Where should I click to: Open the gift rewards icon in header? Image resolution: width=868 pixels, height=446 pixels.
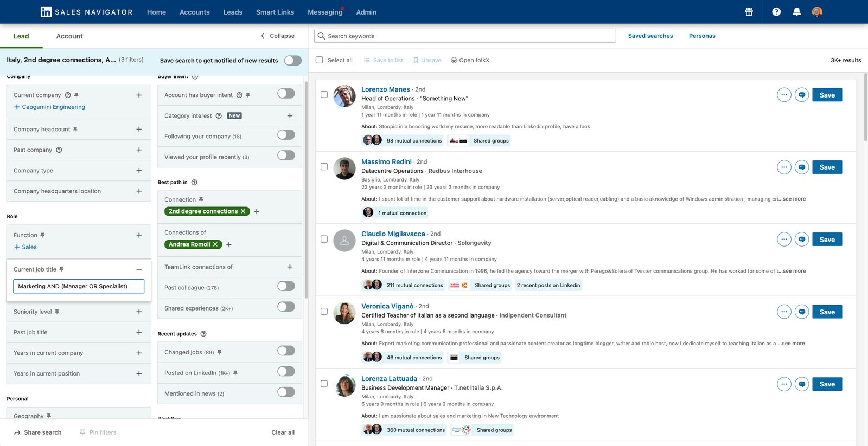click(x=749, y=12)
